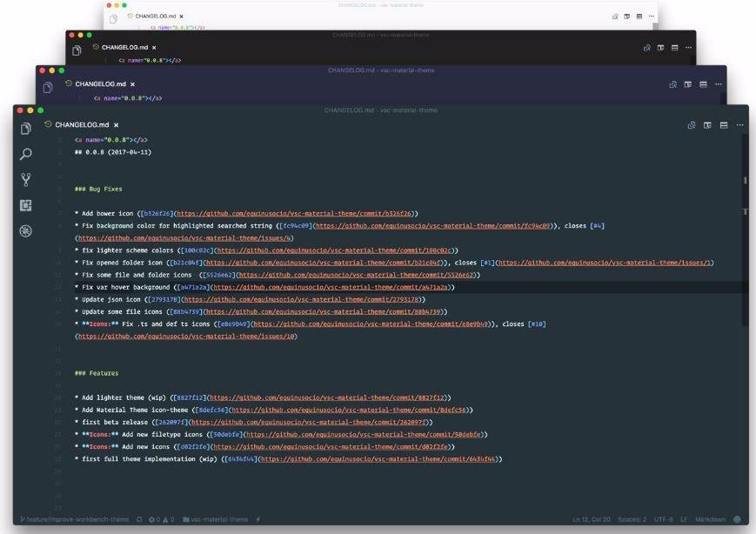Open More Actions ellipsis in purple window
Image resolution: width=756 pixels, height=534 pixels.
point(719,84)
